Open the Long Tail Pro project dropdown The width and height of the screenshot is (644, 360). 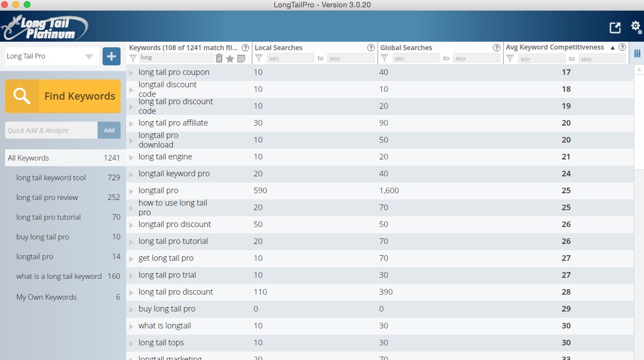coord(88,56)
